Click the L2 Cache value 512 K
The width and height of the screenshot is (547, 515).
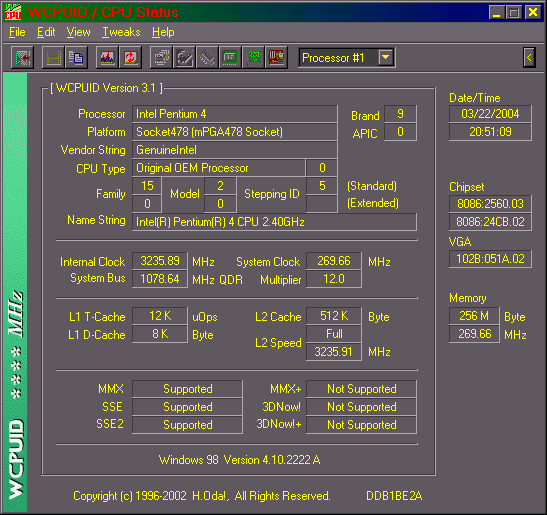tap(334, 316)
